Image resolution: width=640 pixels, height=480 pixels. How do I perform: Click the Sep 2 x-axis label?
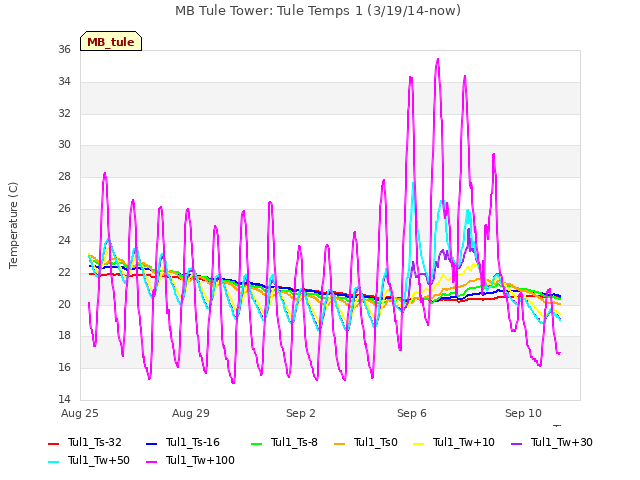click(x=301, y=413)
